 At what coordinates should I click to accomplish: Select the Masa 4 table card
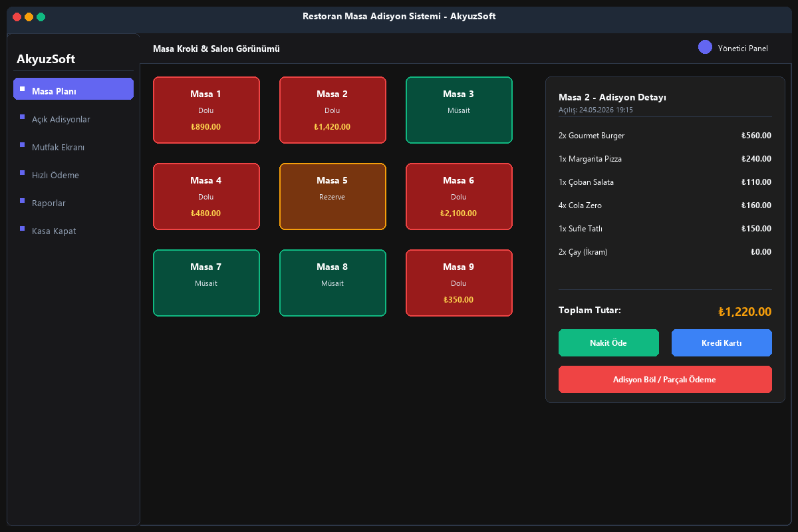coord(206,197)
